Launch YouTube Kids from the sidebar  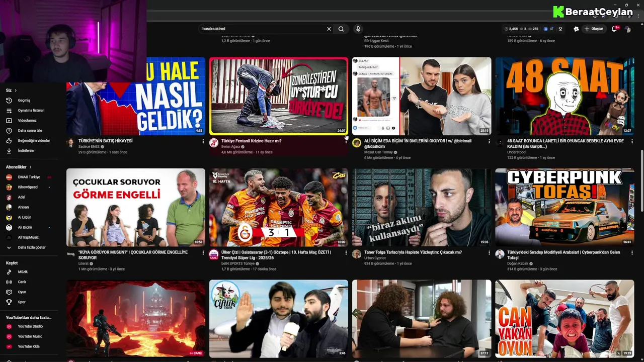click(x=29, y=346)
